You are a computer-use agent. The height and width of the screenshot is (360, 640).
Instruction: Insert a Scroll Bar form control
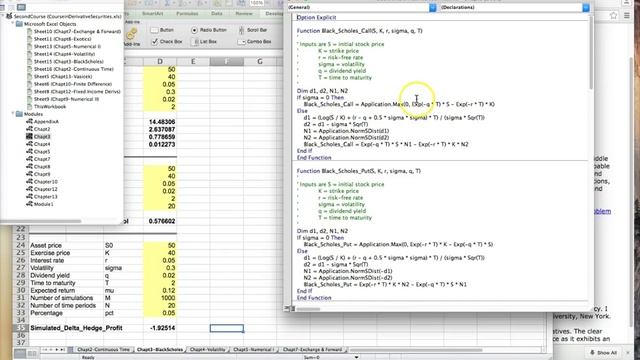coord(253,30)
